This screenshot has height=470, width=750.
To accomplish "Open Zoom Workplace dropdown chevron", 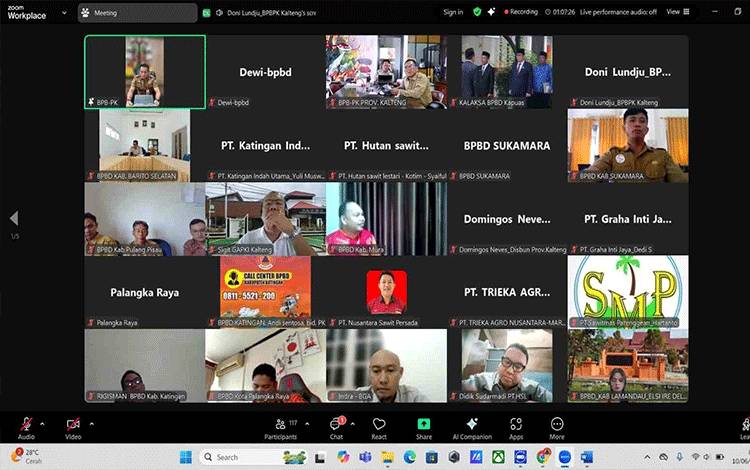I will 65,13.
